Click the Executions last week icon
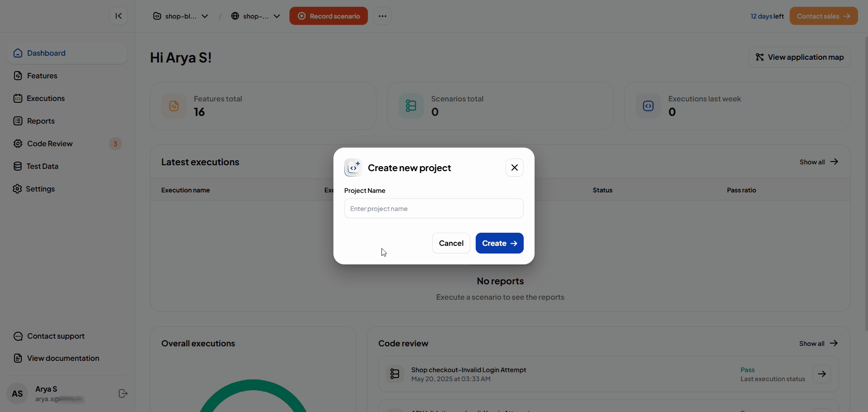This screenshot has height=412, width=868. 648,106
